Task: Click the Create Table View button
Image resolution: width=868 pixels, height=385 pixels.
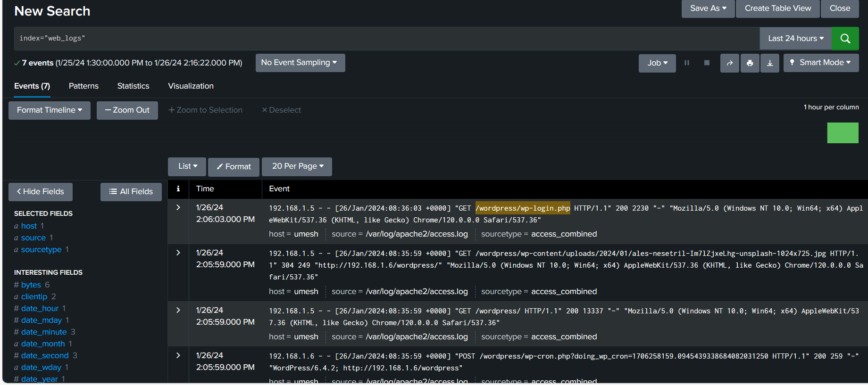Action: (777, 8)
